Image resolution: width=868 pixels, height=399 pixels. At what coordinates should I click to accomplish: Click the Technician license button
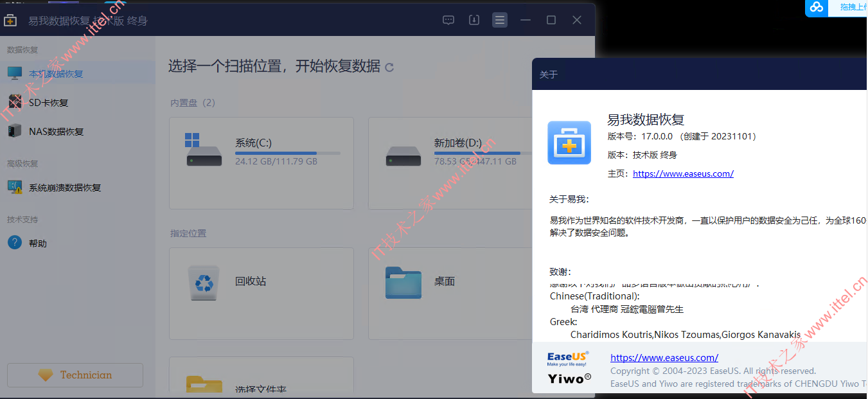(x=75, y=375)
